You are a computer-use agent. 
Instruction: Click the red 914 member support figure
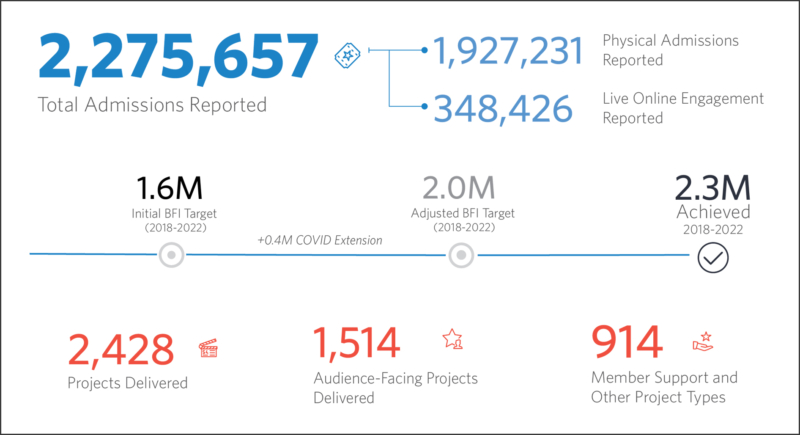(627, 342)
